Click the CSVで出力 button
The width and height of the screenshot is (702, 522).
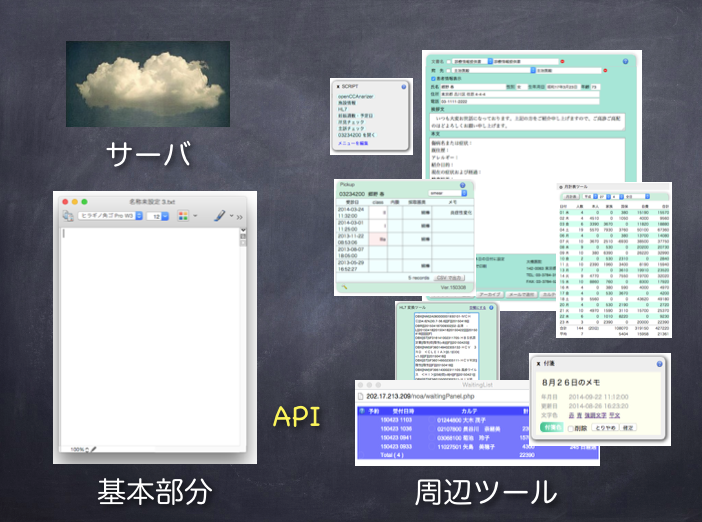(x=449, y=278)
